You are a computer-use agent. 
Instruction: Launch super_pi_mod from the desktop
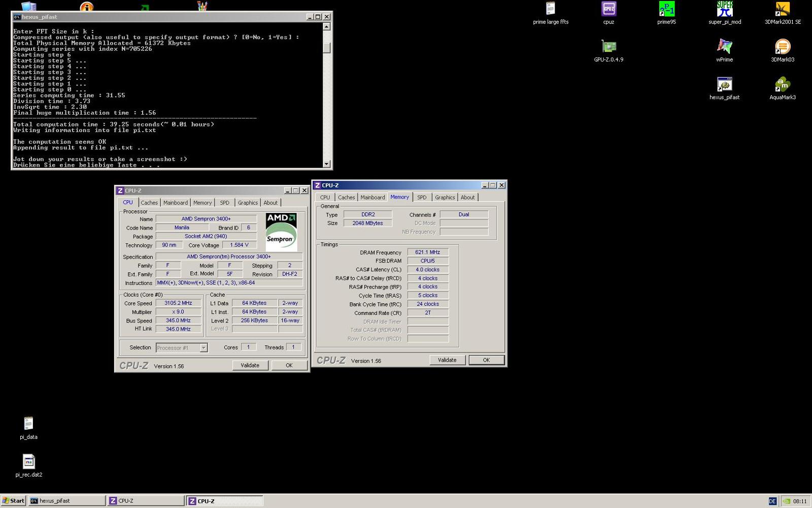[725, 13]
